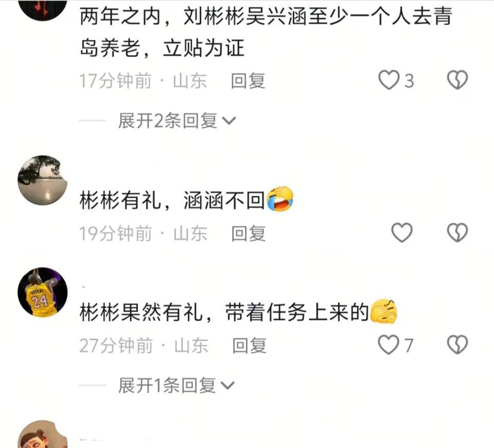Reply to the 17分钟前 comment via 回复
This screenshot has width=494, height=448.
(248, 81)
